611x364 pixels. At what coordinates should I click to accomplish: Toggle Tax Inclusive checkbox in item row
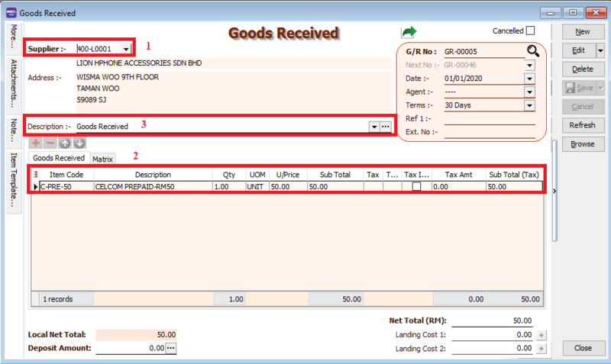416,186
